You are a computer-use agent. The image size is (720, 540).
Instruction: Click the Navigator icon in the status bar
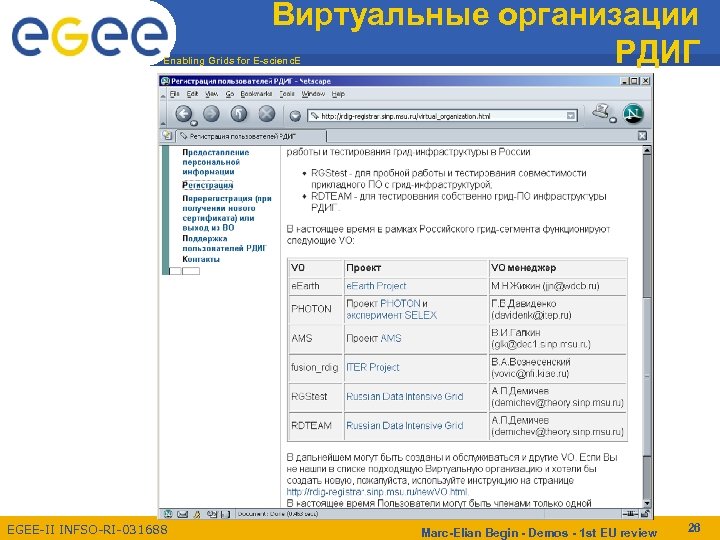(x=169, y=514)
